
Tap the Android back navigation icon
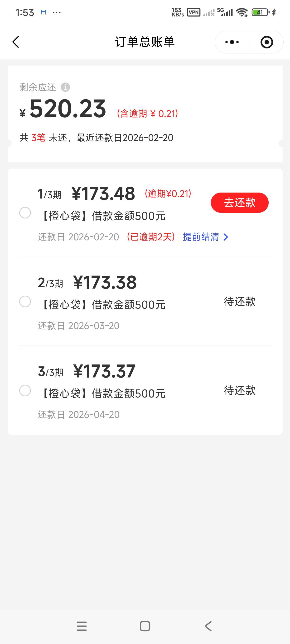click(208, 626)
